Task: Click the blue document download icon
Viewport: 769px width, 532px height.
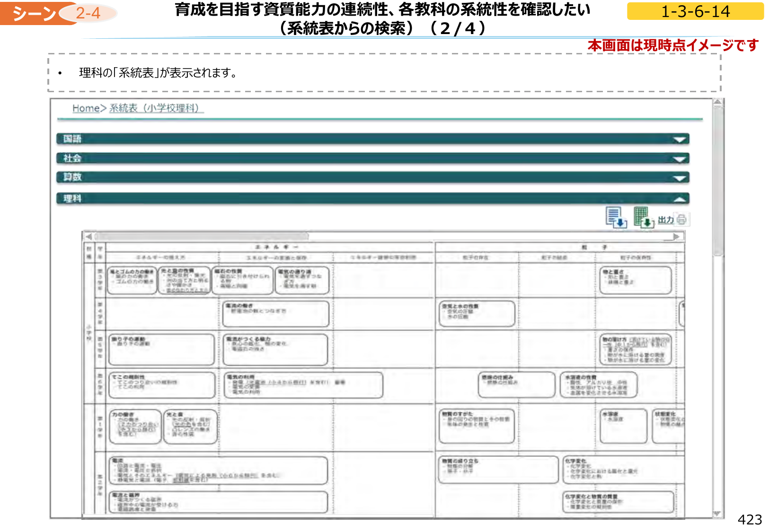Action: pyautogui.click(x=616, y=218)
